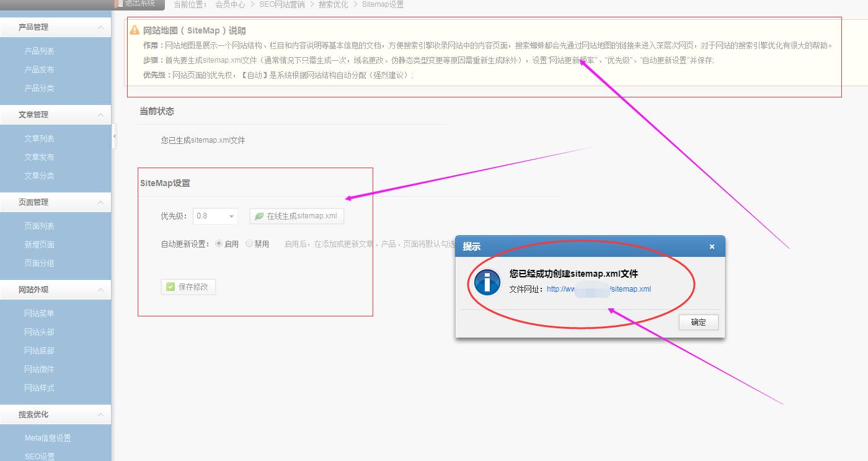Click the 保存修改 button
The image size is (868, 461).
(188, 287)
